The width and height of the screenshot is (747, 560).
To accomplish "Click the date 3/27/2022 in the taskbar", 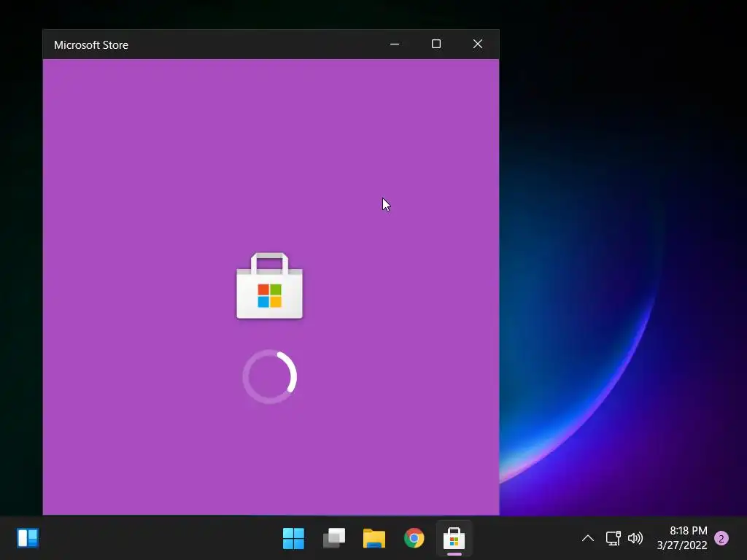I will click(x=682, y=545).
